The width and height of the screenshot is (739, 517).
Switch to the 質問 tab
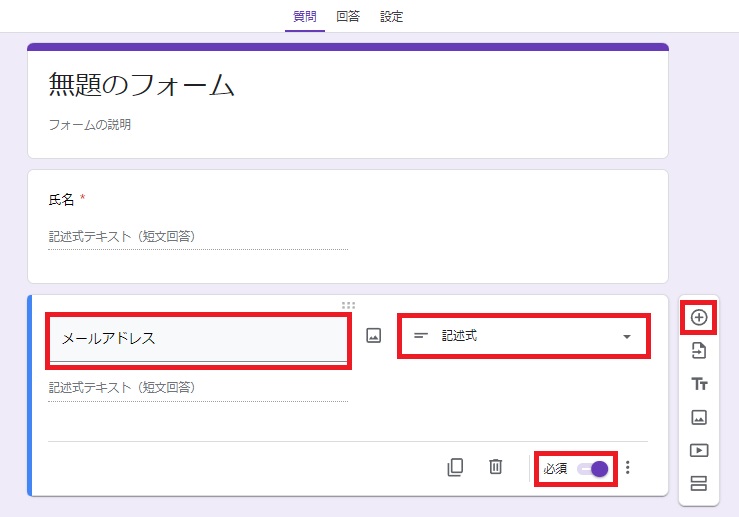[304, 16]
